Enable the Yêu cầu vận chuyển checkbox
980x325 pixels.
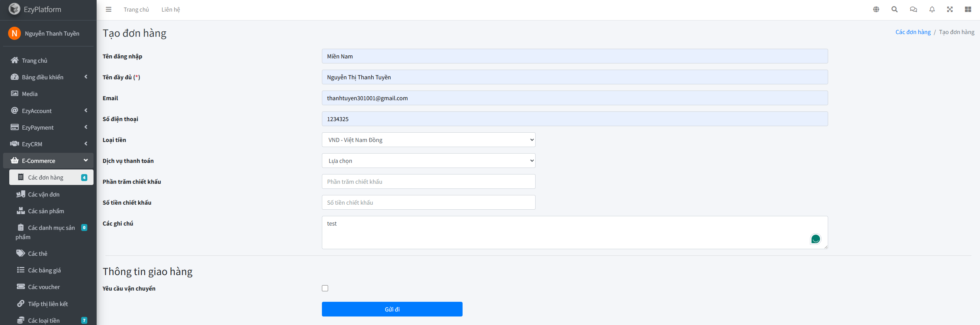pos(325,288)
